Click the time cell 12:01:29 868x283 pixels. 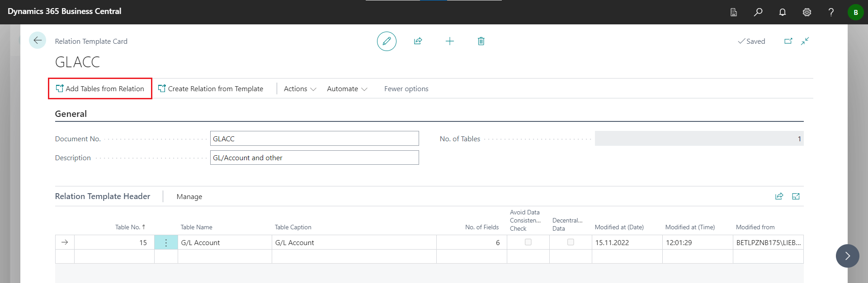698,242
